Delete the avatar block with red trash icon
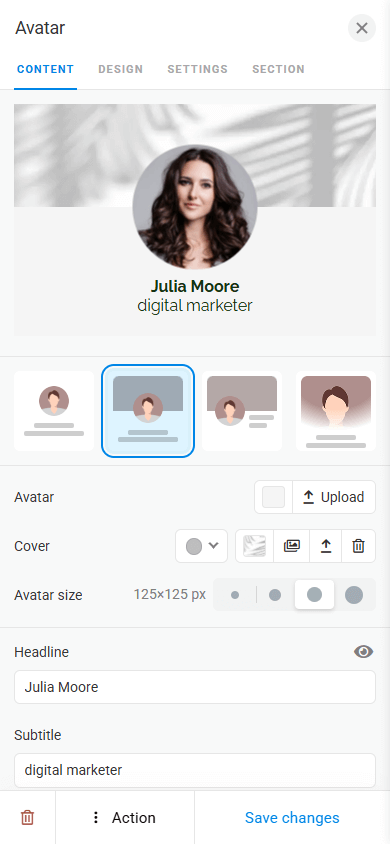Screen dimensions: 390x844 tap(27, 818)
